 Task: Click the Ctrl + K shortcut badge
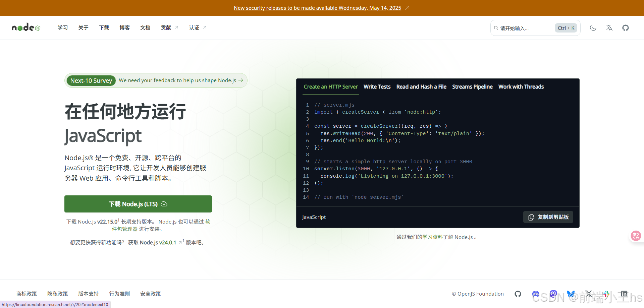tap(566, 28)
